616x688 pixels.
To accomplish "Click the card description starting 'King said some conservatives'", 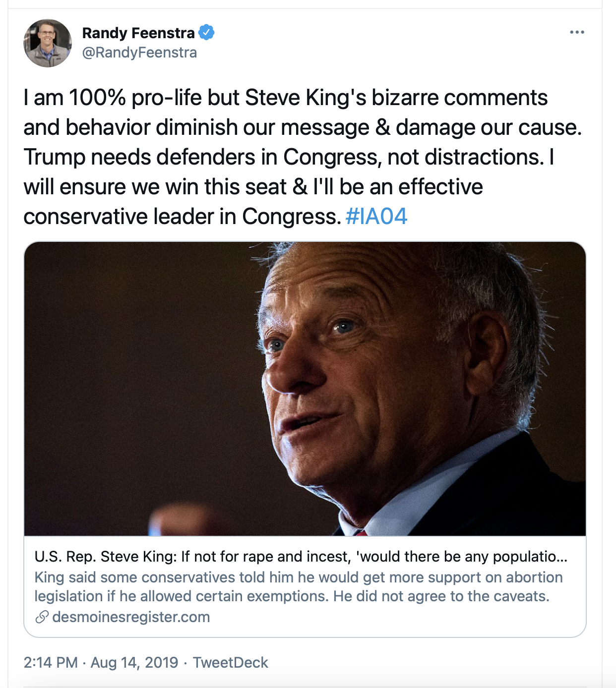I will [x=299, y=587].
